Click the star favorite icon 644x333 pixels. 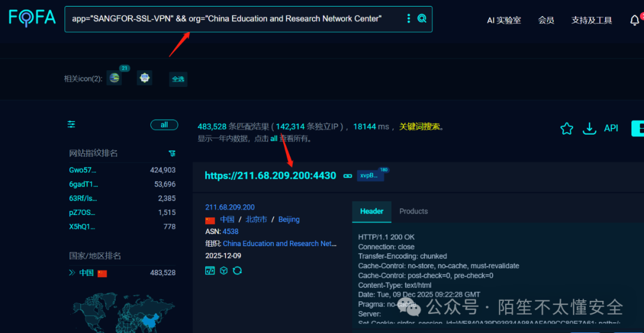pos(567,128)
